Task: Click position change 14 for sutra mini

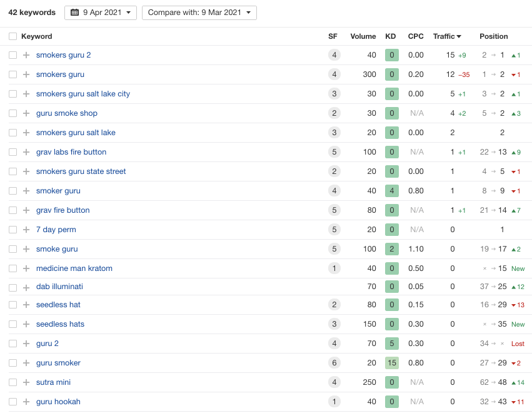Action: click(x=518, y=382)
